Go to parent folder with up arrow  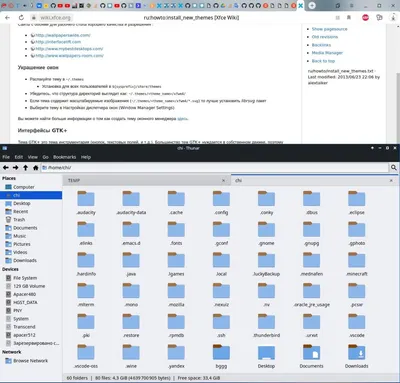pyautogui.click(x=26, y=168)
